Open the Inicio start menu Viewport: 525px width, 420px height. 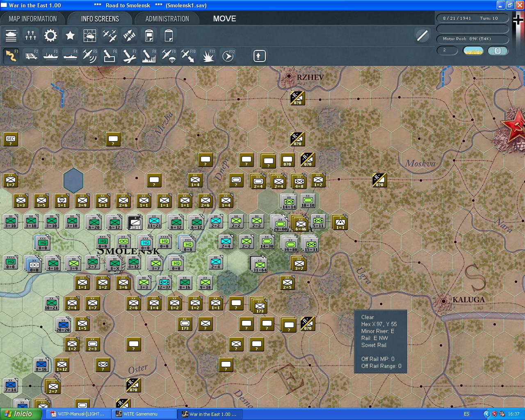click(21, 414)
